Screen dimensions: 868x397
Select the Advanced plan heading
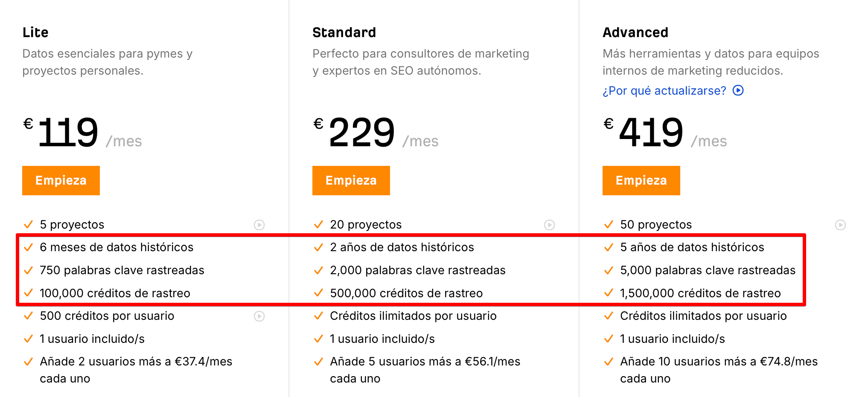coord(635,32)
